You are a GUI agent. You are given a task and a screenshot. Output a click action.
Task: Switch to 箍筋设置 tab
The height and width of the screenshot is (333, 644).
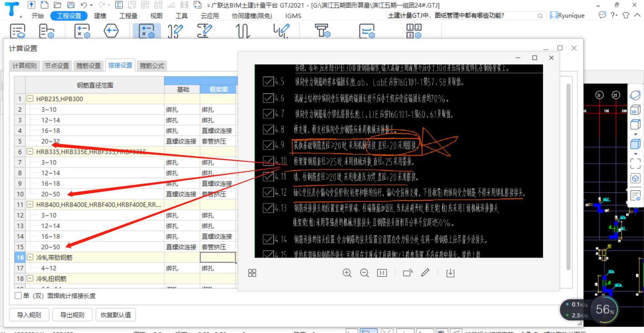pyautogui.click(x=89, y=66)
